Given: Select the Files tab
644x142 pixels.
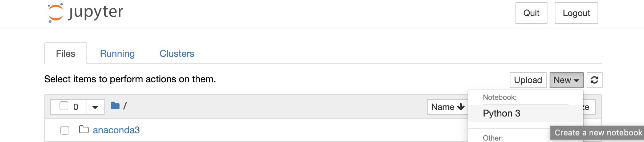Looking at the screenshot, I should pyautogui.click(x=66, y=54).
